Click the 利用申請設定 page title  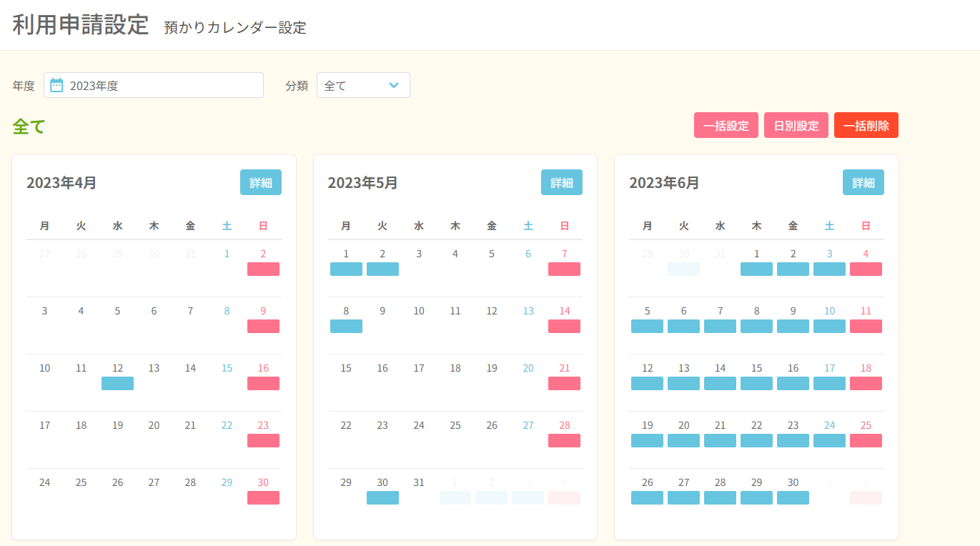tap(81, 24)
